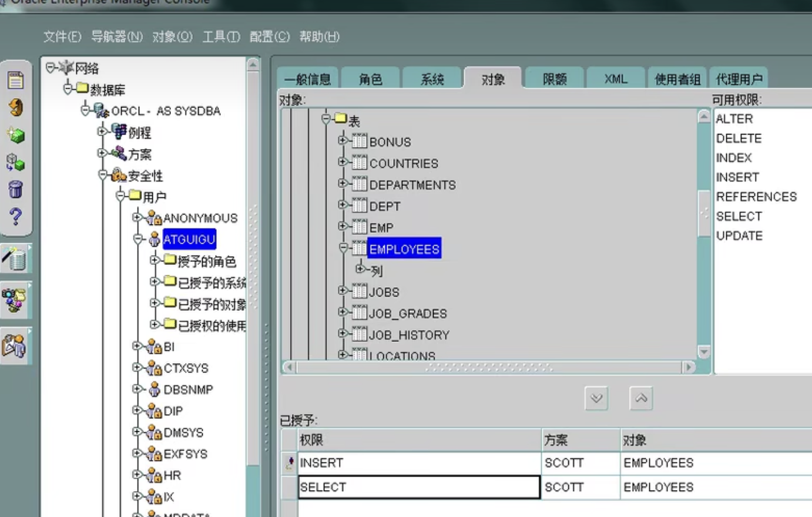The height and width of the screenshot is (517, 812).
Task: Expand the DIP user node
Action: click(137, 410)
